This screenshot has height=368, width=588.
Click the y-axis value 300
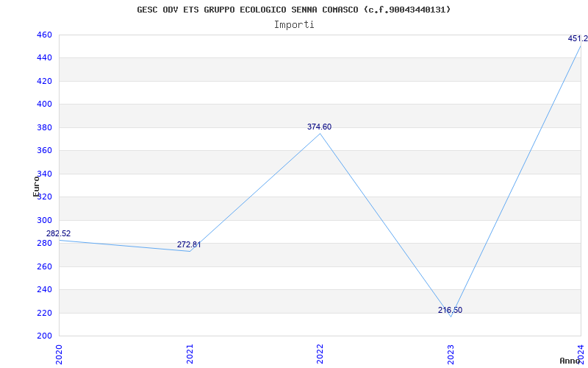point(44,220)
